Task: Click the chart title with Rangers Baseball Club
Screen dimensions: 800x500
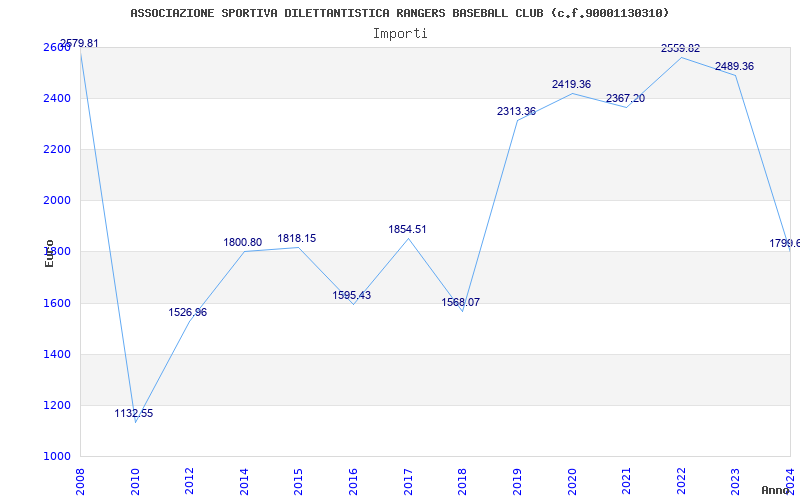Action: 400,13
